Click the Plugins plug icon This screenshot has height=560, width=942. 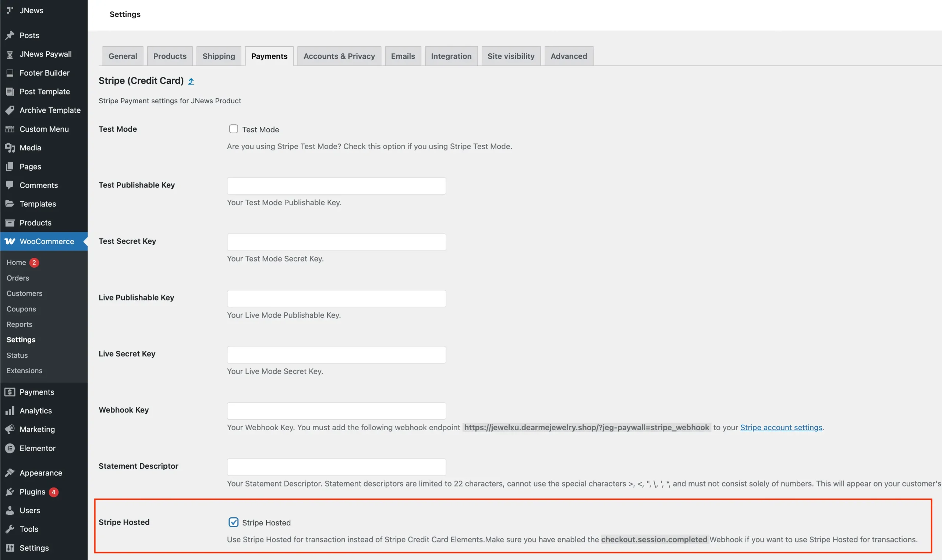coord(10,492)
